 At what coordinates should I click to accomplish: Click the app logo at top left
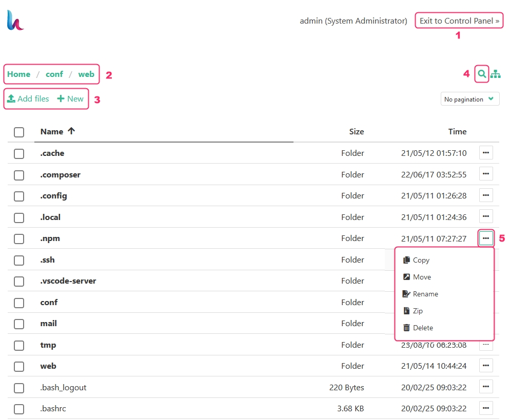click(15, 21)
